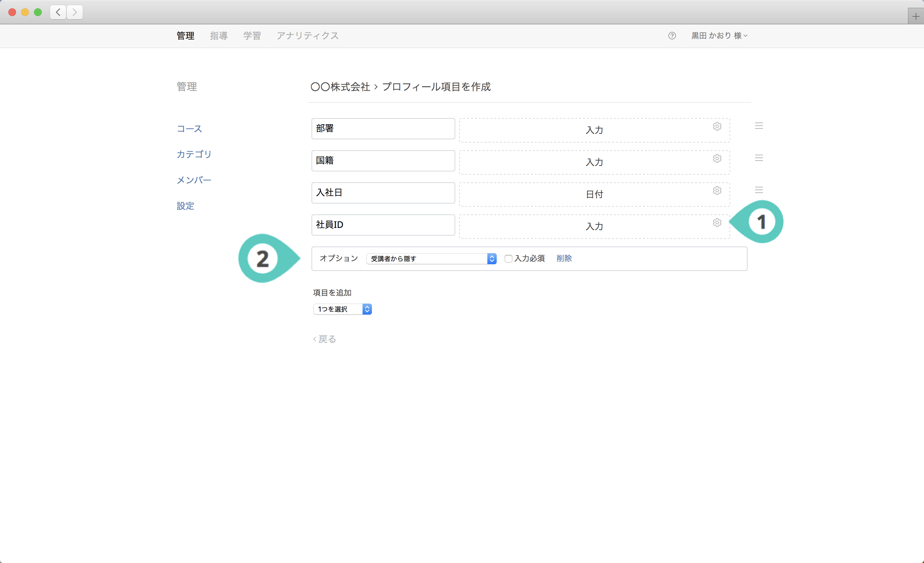Click the reorder handle beside 国籍 row
Screen dimensions: 924x563
coord(759,158)
